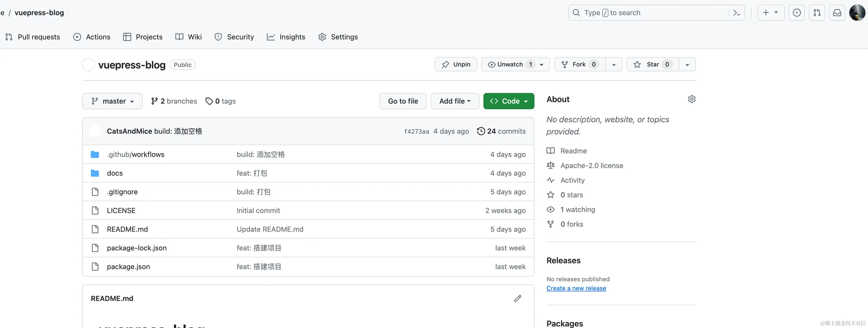The image size is (868, 328).
Task: Click the Activity pulse icon
Action: pos(550,180)
